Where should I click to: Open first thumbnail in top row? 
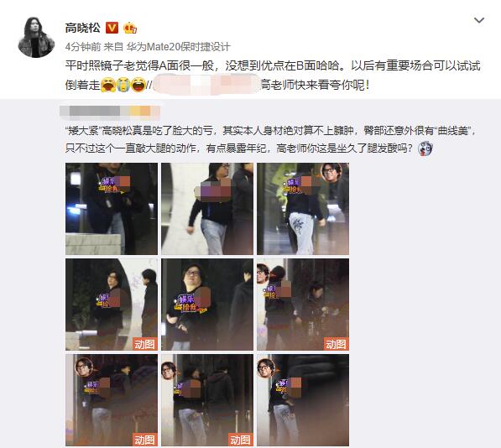pos(112,209)
